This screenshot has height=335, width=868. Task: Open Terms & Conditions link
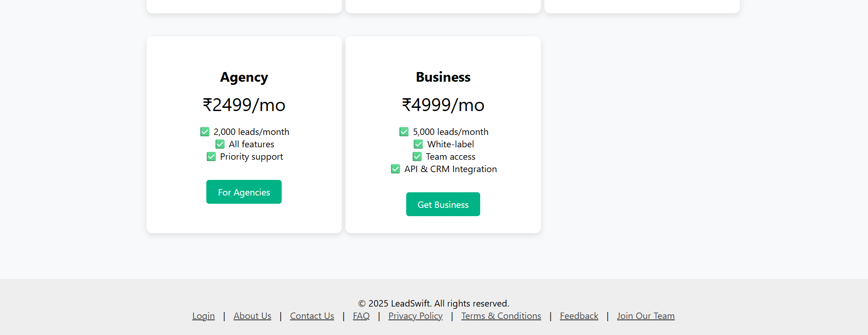click(501, 316)
